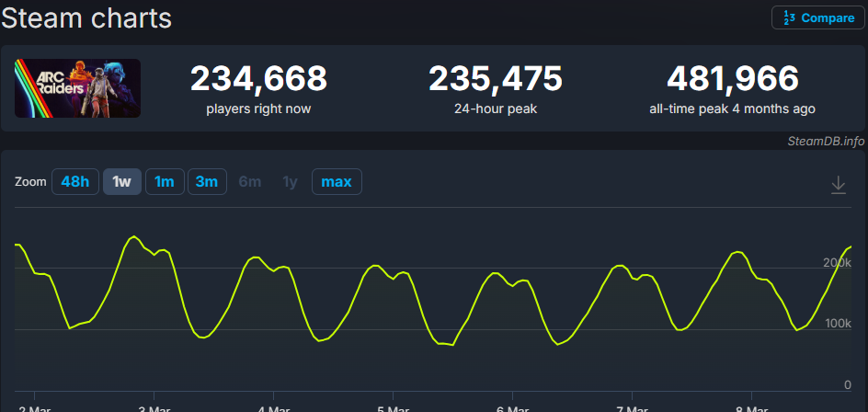
Task: Open the chart download icon
Action: 839,185
